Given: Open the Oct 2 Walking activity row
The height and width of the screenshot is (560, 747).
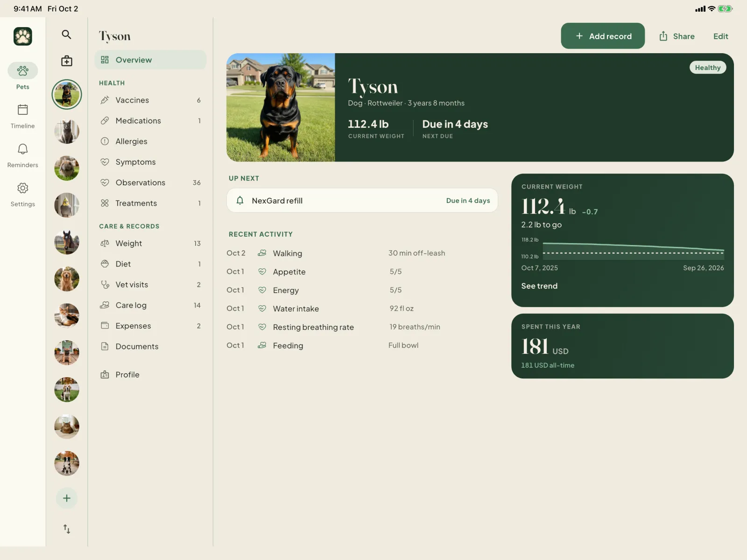Looking at the screenshot, I should coord(362,253).
